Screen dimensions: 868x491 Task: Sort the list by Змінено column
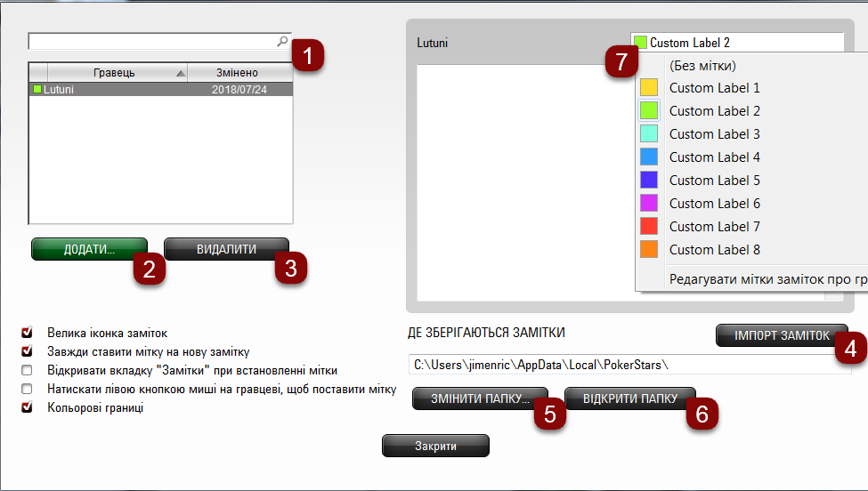pyautogui.click(x=237, y=72)
